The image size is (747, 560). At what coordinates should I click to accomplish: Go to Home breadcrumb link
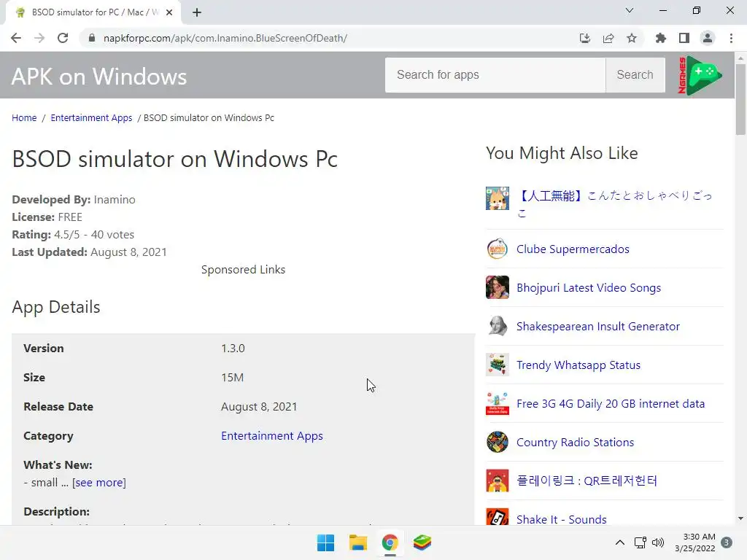[24, 117]
